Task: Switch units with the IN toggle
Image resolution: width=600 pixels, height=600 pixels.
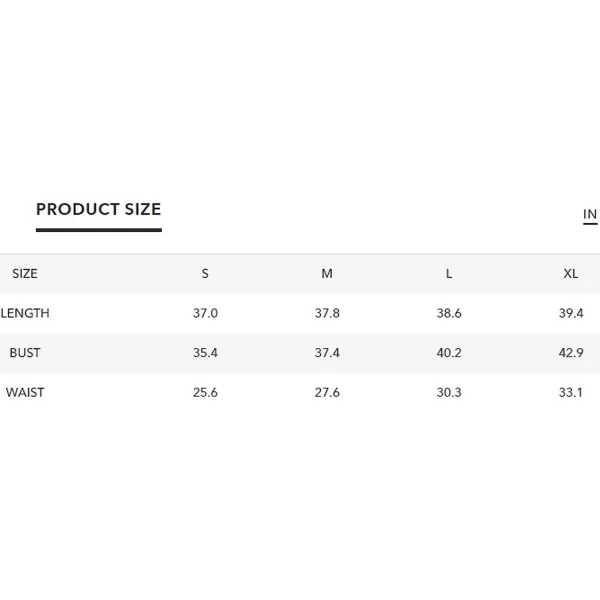Action: pos(590,214)
